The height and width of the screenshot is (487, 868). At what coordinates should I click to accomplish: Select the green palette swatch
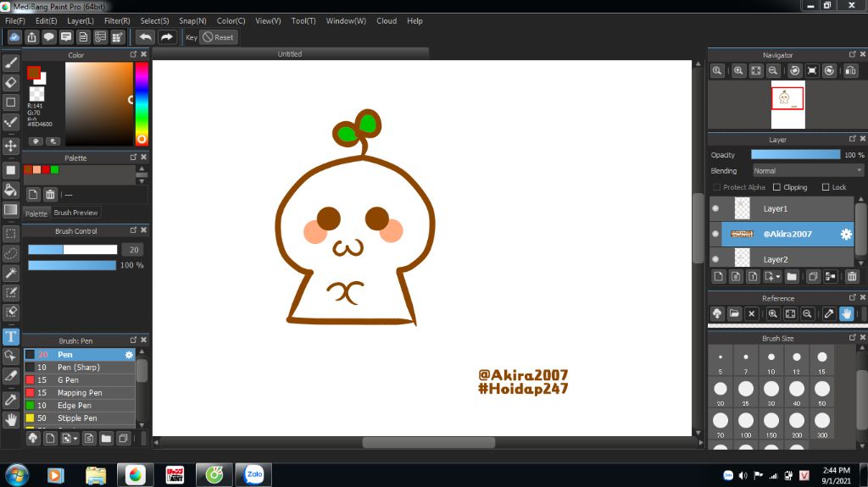55,170
